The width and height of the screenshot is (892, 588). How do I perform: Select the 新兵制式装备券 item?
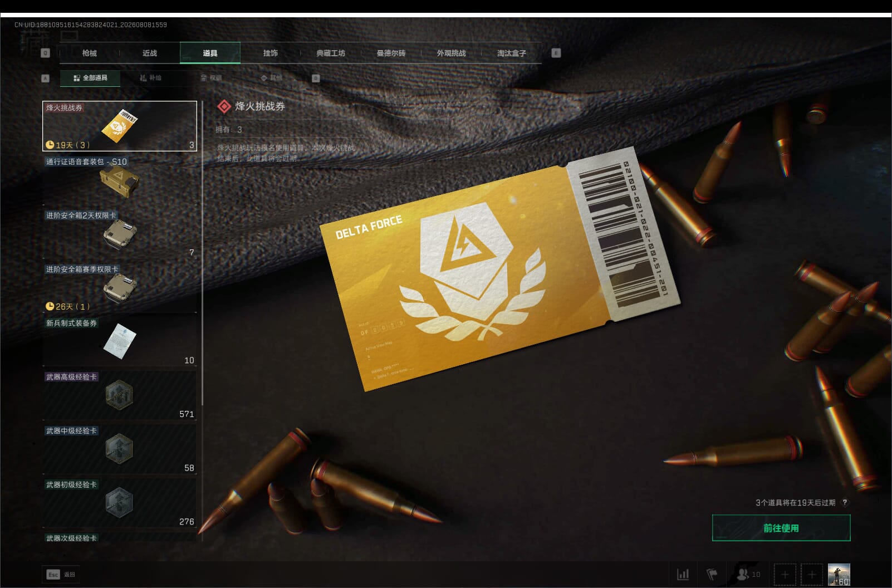coord(120,341)
